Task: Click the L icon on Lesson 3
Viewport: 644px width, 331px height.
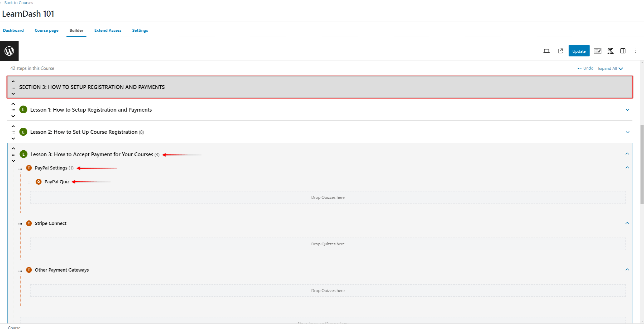Action: [24, 154]
